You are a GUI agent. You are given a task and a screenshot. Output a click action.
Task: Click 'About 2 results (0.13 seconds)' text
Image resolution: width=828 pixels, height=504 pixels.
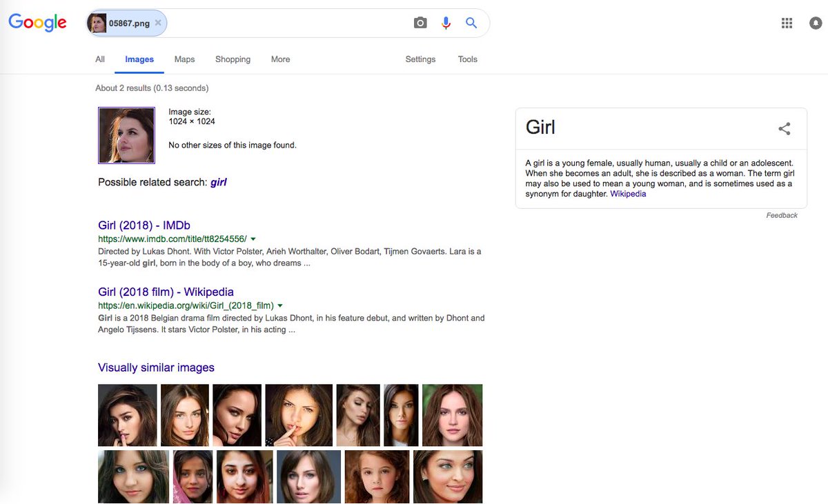coord(152,88)
